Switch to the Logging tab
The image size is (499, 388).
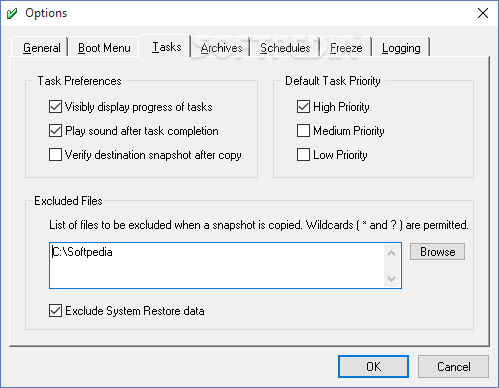401,48
